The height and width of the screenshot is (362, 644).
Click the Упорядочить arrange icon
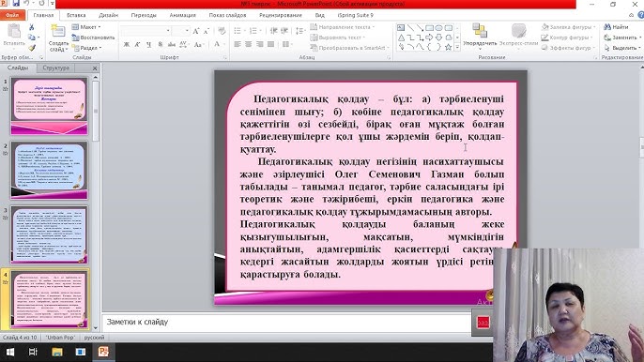point(480,31)
